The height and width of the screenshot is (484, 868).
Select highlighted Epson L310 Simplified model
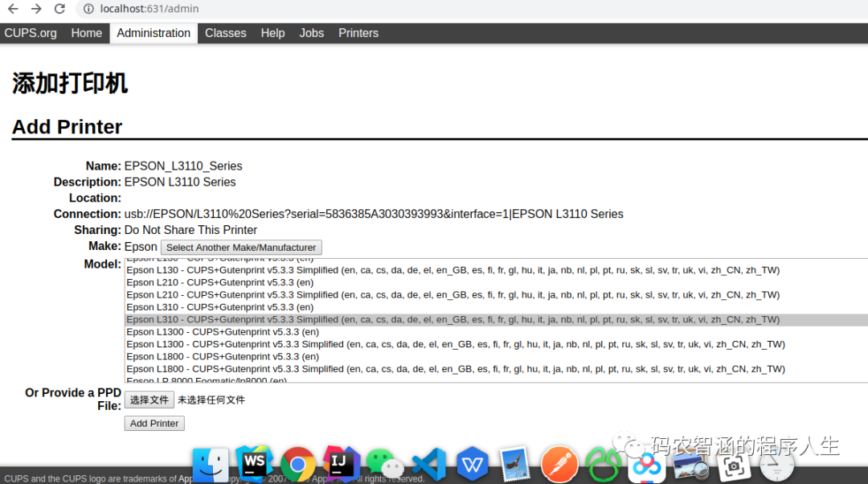pos(497,319)
